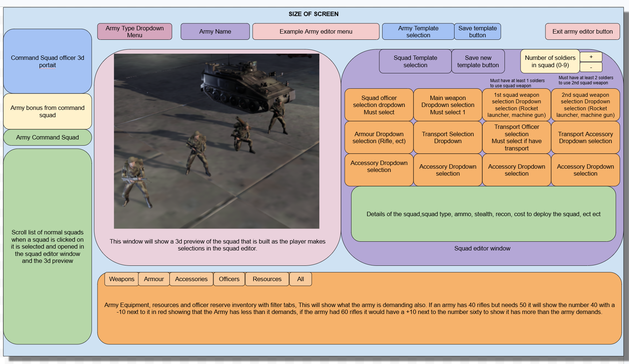Open the Main weapon Dropdown selection
Viewport: 629px width, 364px height.
[448, 105]
